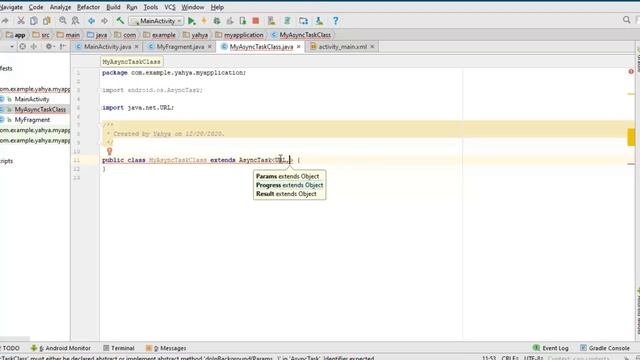Image resolution: width=640 pixels, height=360 pixels.
Task: Open the Navigate menu
Action: (11, 7)
